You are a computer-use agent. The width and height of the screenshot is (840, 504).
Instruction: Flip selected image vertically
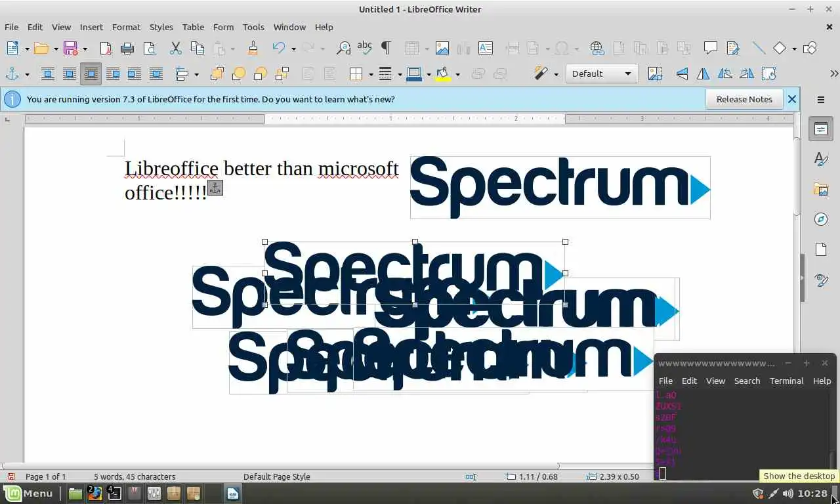pos(682,73)
